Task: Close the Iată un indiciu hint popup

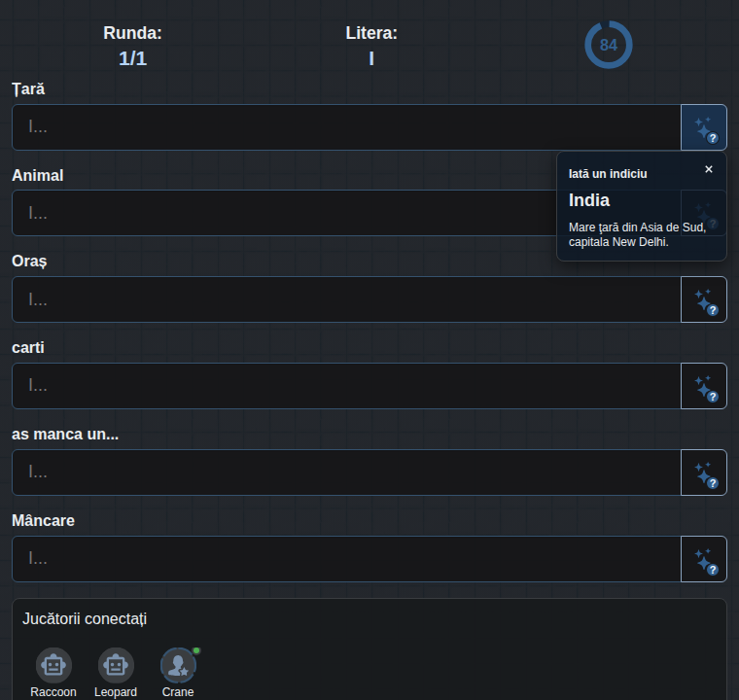Action: click(708, 169)
